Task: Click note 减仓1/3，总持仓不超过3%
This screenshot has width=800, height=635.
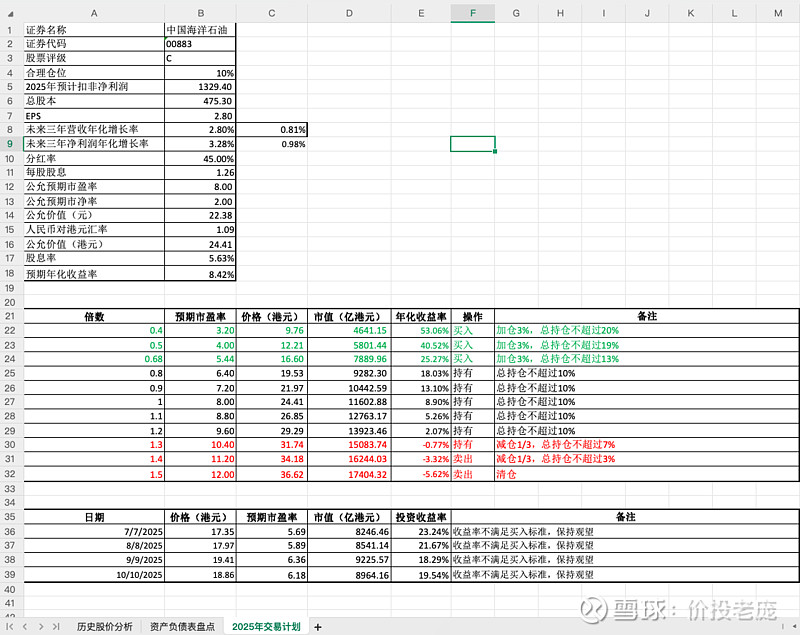Action: coord(646,459)
